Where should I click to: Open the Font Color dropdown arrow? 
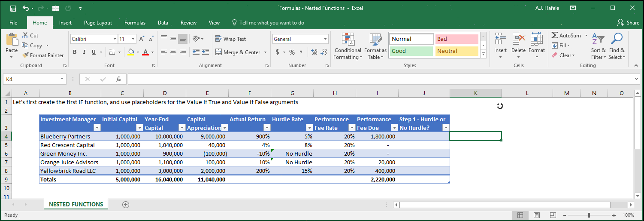[153, 52]
